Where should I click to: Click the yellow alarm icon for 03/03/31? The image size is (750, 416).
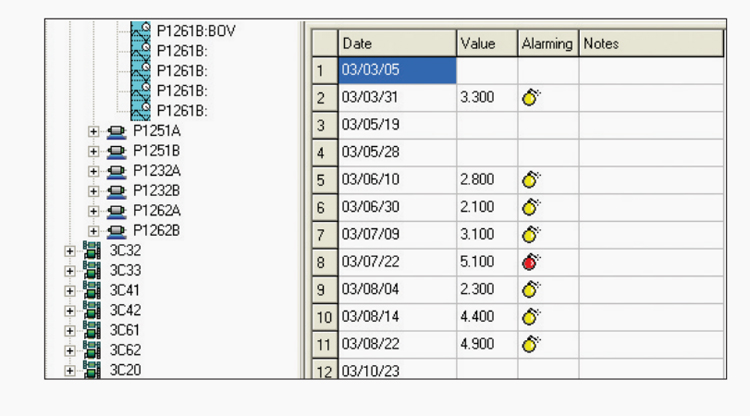531,97
